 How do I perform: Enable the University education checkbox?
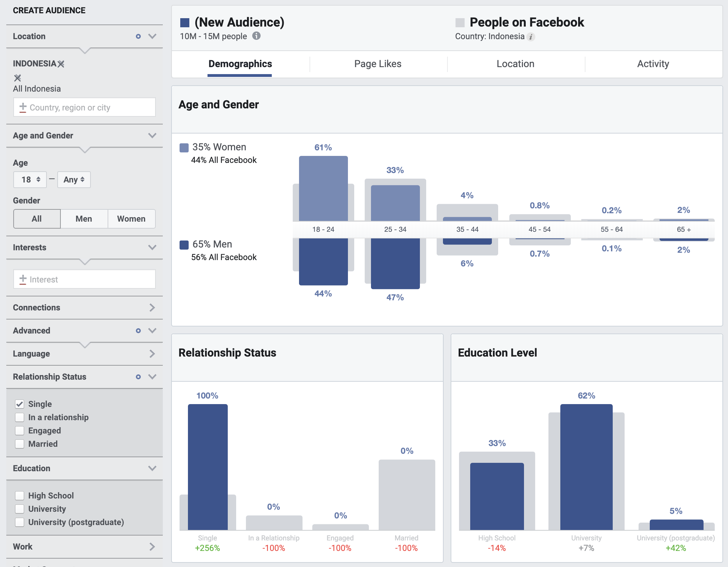[x=20, y=509]
